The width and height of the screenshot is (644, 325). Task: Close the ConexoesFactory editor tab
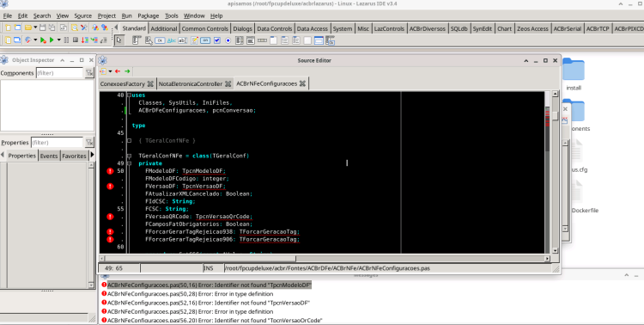[150, 83]
